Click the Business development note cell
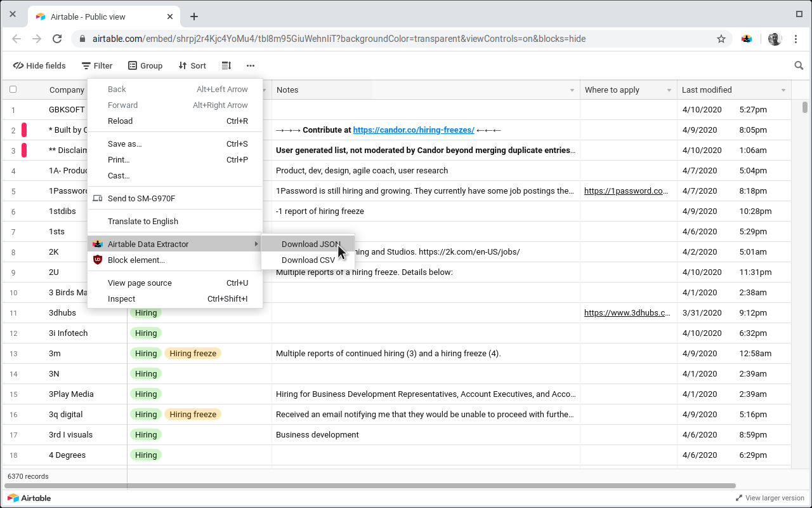This screenshot has width=812, height=508. (426, 434)
